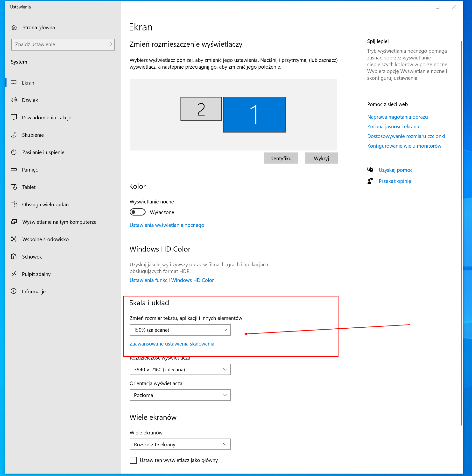The image size is (472, 476).
Task: Expand the 150% (zalecane) scale dropdown
Action: click(x=180, y=330)
